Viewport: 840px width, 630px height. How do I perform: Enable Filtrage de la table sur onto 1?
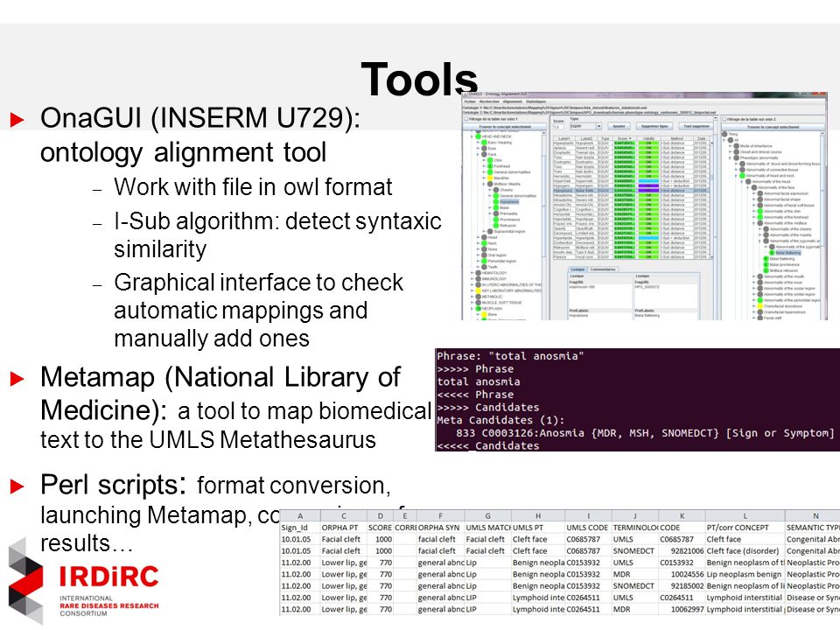click(x=466, y=119)
